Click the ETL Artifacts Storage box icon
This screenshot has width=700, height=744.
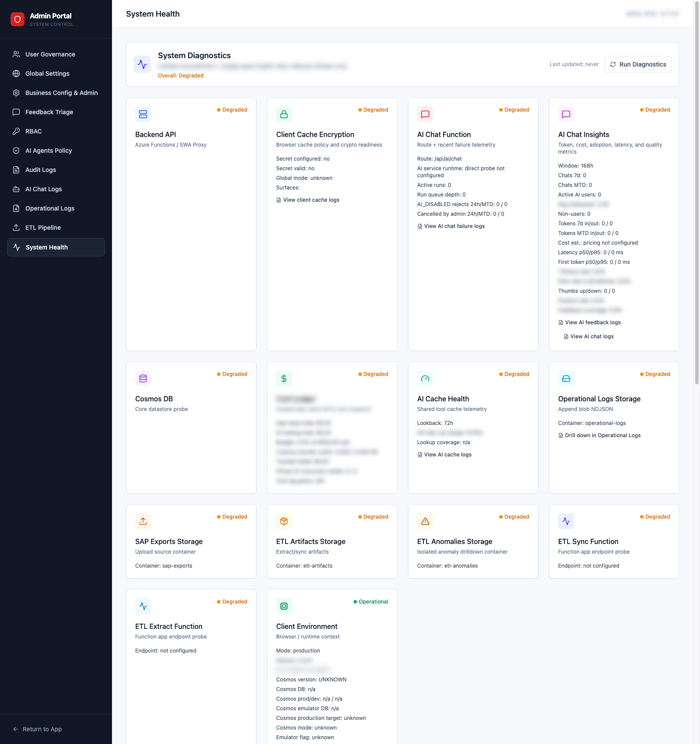(x=284, y=521)
